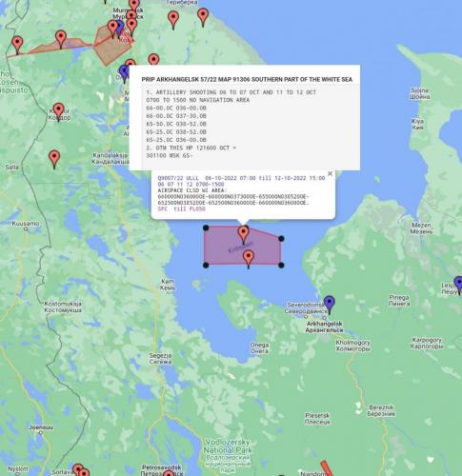Click the top-left black vertex of the purple polygon
Image resolution: width=462 pixels, height=476 pixels.
(x=206, y=228)
